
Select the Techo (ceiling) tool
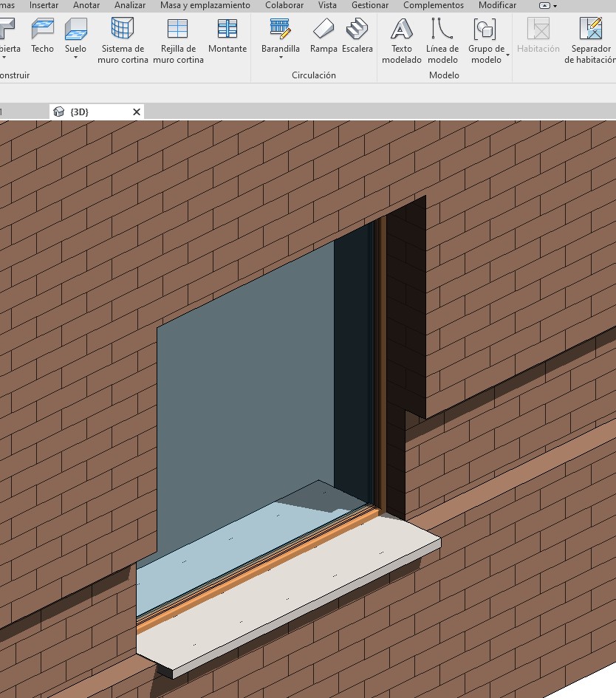42,35
